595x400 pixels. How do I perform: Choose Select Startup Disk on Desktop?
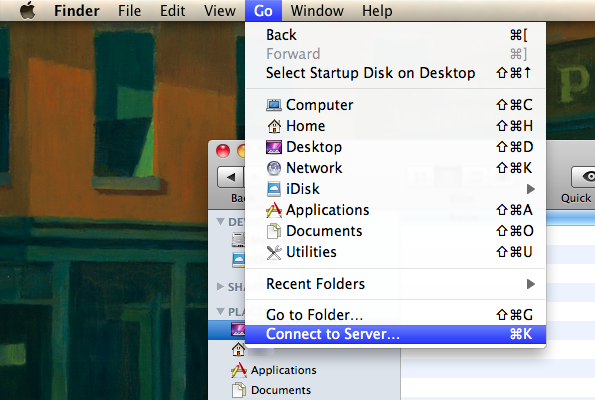395,73
